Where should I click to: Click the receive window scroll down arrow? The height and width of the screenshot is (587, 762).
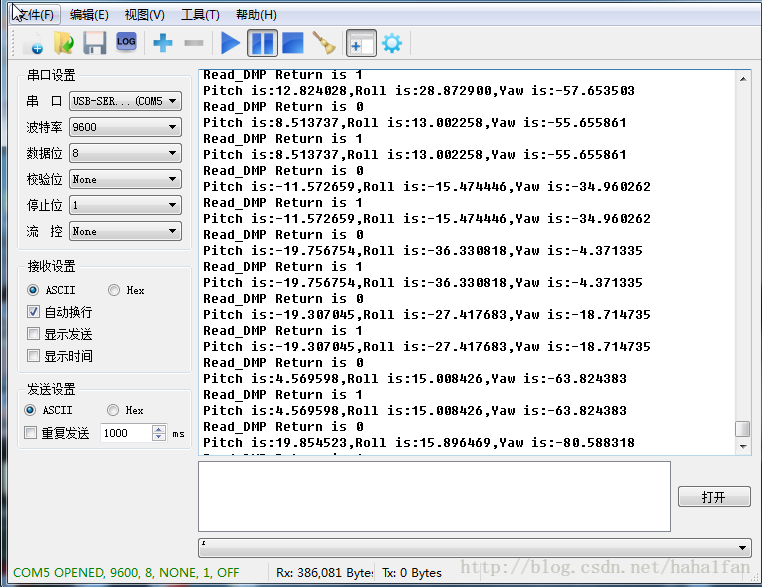(x=743, y=446)
